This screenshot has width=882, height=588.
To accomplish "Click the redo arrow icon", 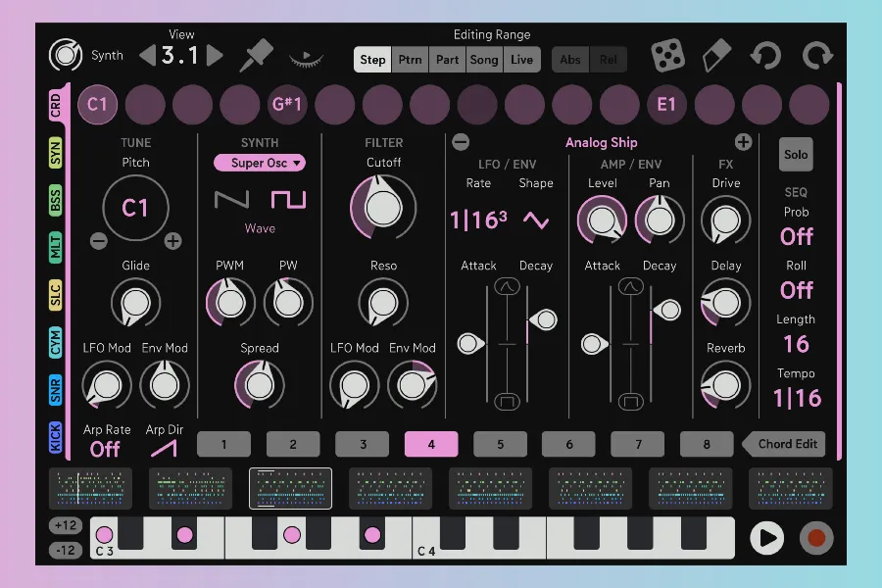I will pyautogui.click(x=816, y=55).
